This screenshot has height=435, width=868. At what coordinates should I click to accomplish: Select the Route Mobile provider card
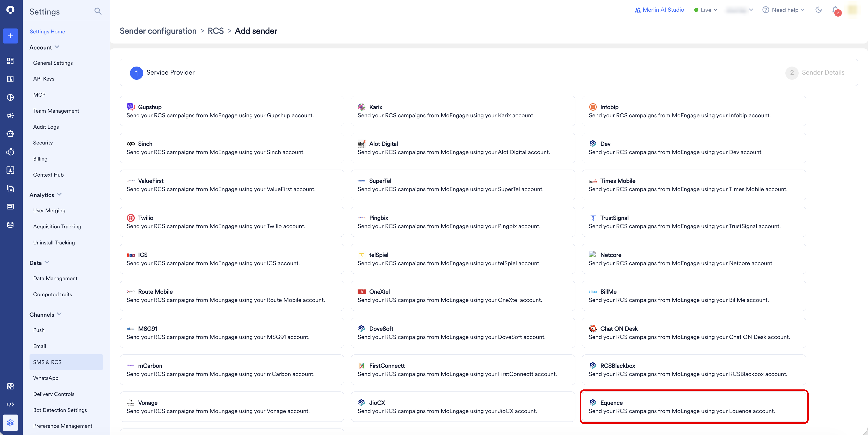click(x=232, y=296)
